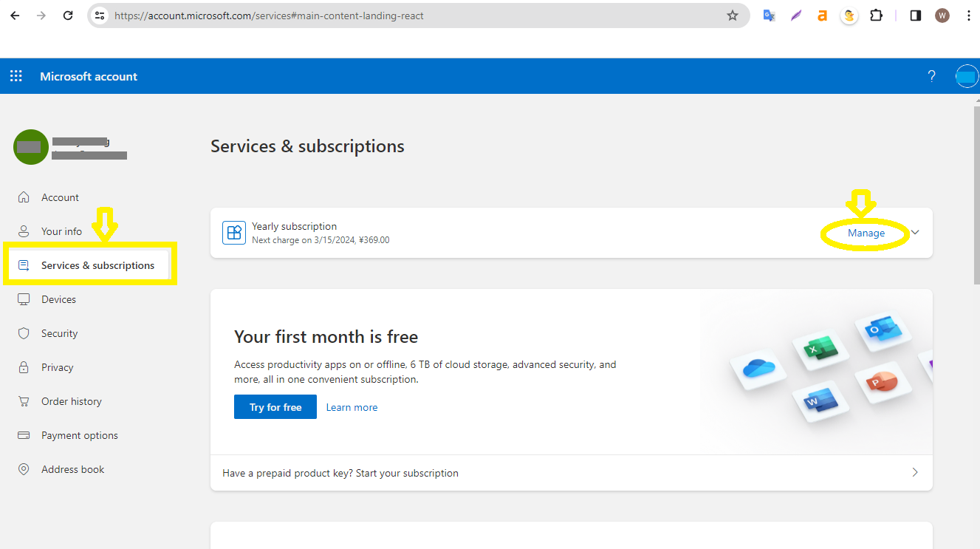The image size is (980, 549).
Task: Click the Payment options card icon
Action: tap(24, 435)
